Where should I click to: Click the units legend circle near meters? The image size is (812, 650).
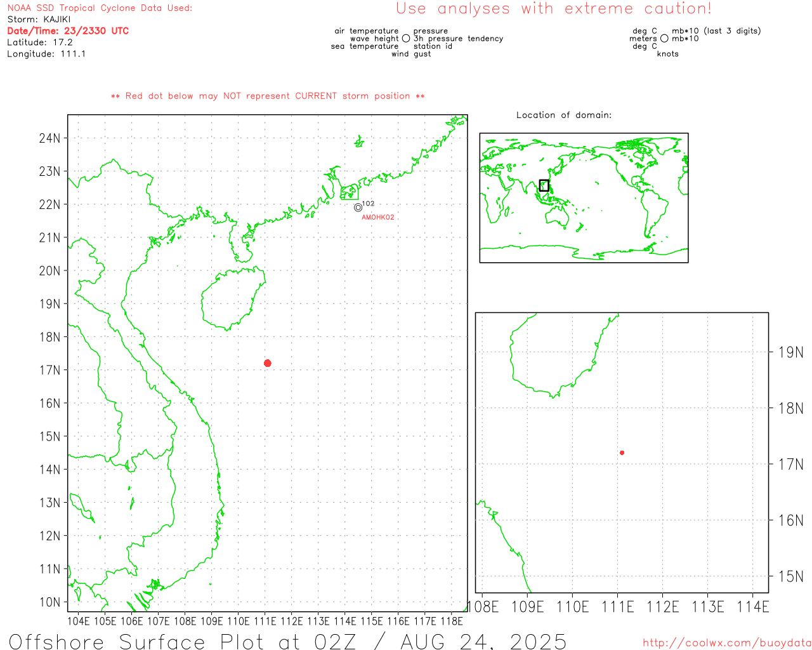pyautogui.click(x=664, y=39)
